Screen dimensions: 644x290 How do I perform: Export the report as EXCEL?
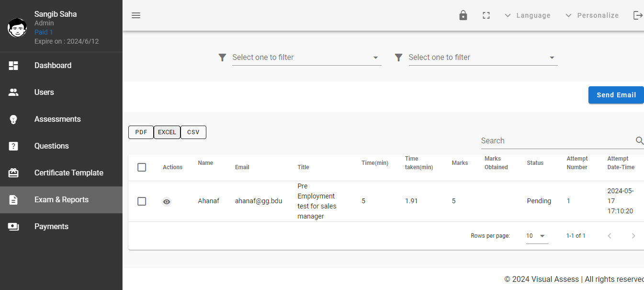coord(167,132)
